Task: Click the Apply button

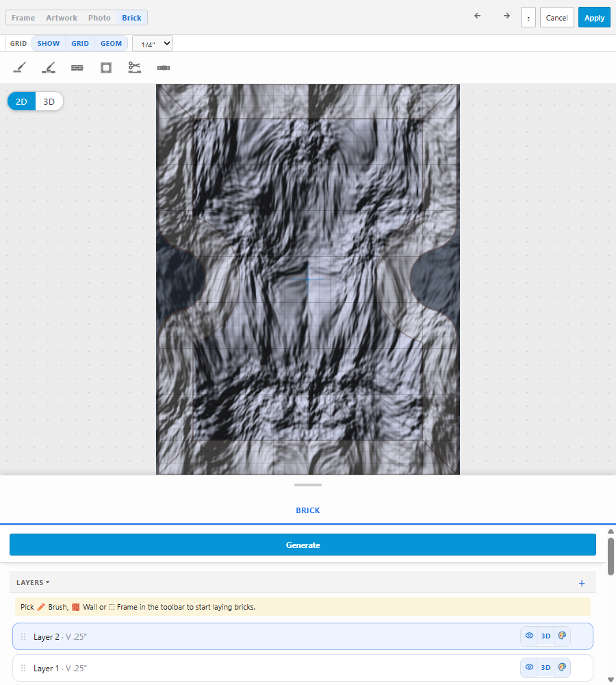Action: (x=594, y=18)
